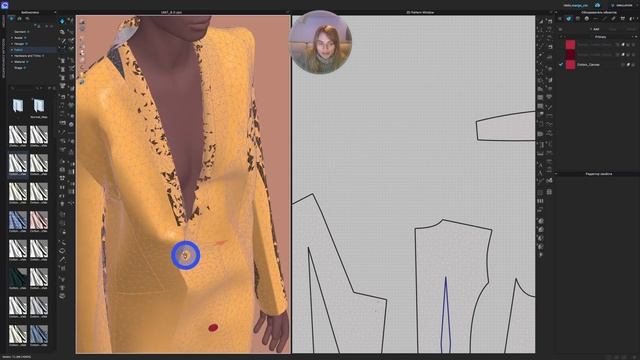Expand Hardware and Trims node in Library
The height and width of the screenshot is (360, 640).
pyautogui.click(x=12, y=56)
